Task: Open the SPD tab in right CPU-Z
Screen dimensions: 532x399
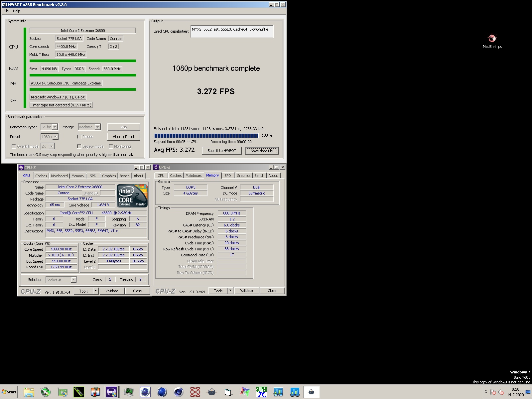Action: pyautogui.click(x=228, y=176)
